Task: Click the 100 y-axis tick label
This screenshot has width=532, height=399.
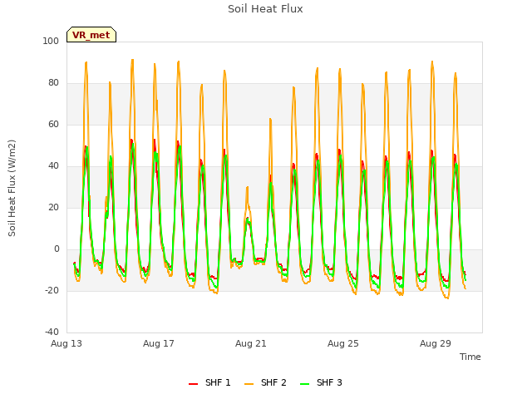Action: (51, 41)
